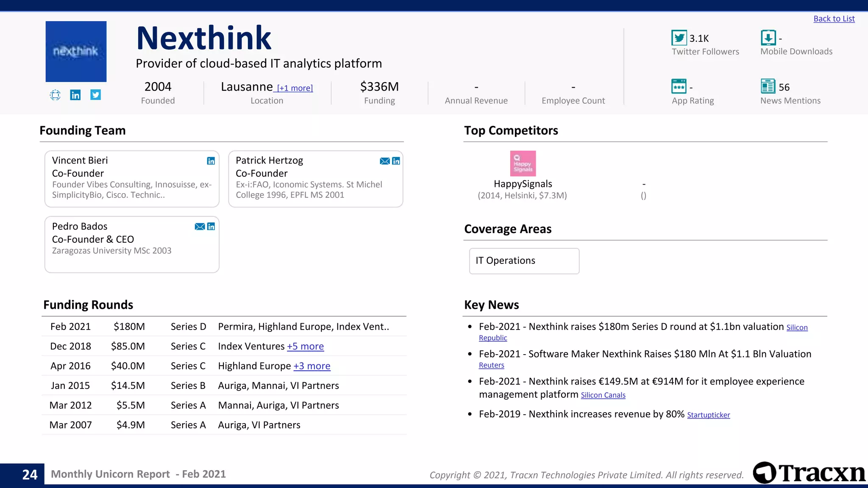
Task: Click the 2004 founded value
Action: tap(158, 86)
